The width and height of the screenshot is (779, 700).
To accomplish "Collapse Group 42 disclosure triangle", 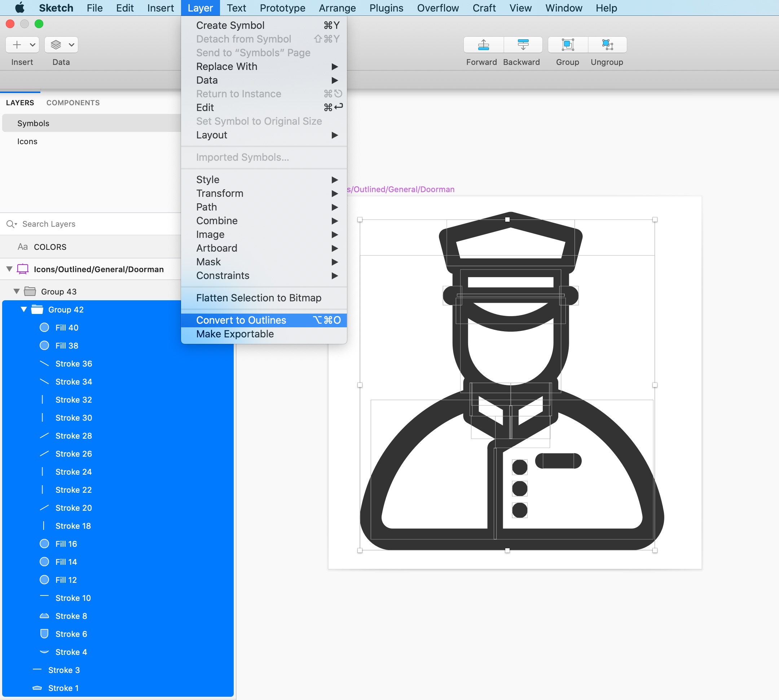I will coord(24,310).
